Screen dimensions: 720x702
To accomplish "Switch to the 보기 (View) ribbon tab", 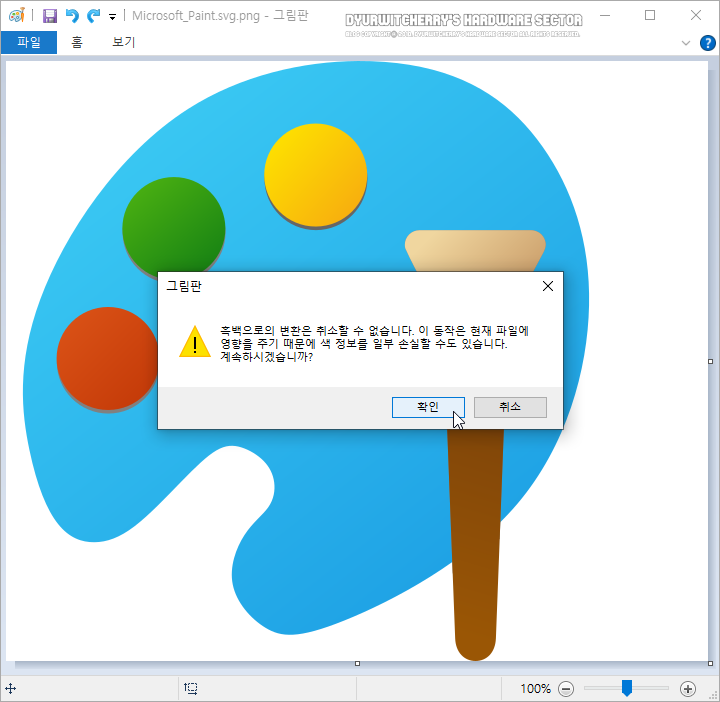I will [x=124, y=42].
